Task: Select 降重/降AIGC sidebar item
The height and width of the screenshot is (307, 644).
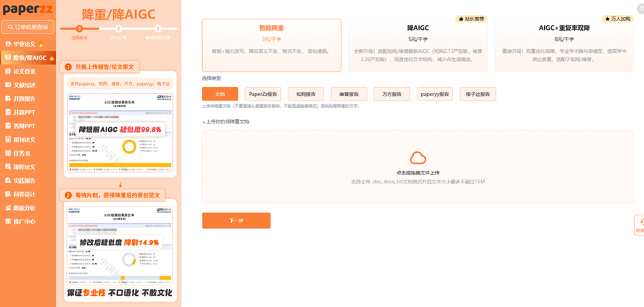Action: (x=28, y=57)
